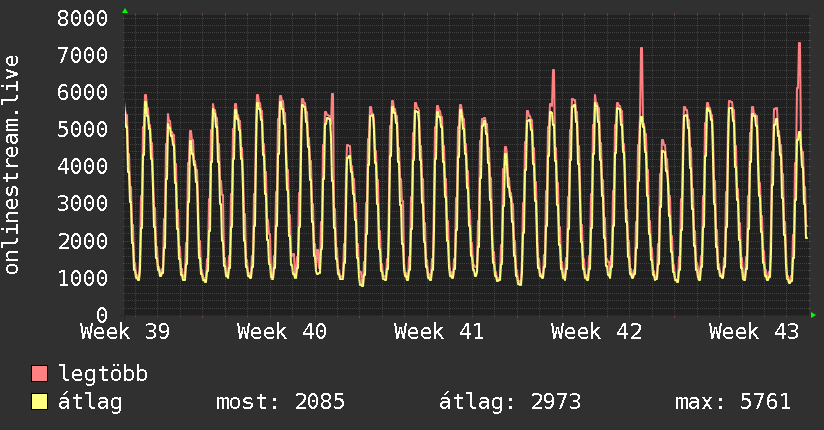Click the 4000 y-axis label

tap(83, 167)
